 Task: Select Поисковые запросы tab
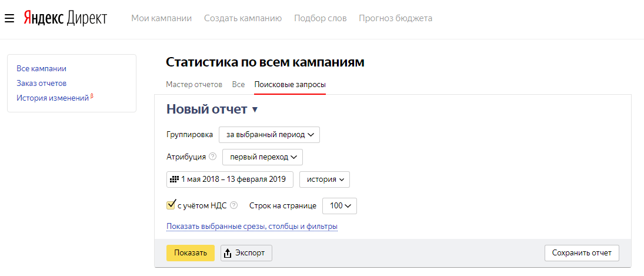[290, 85]
